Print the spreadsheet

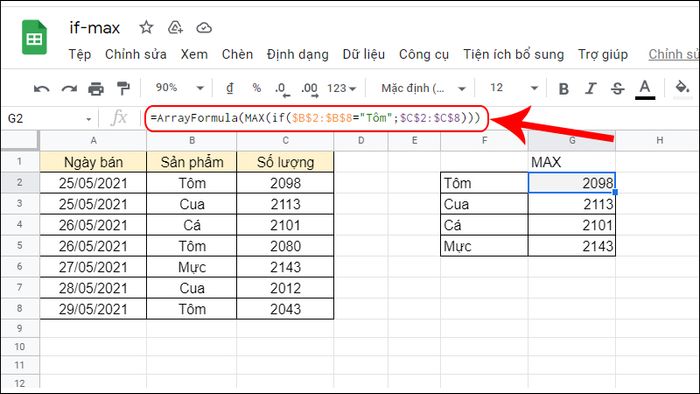(96, 88)
